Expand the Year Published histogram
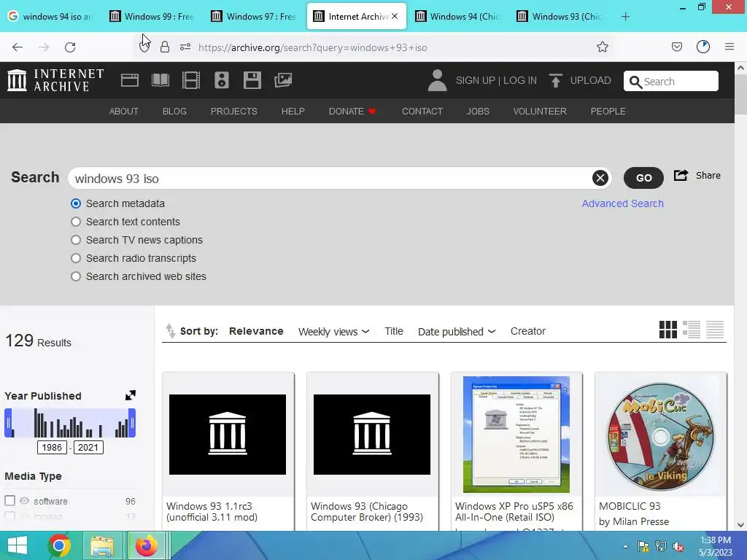747x560 pixels. (x=131, y=395)
